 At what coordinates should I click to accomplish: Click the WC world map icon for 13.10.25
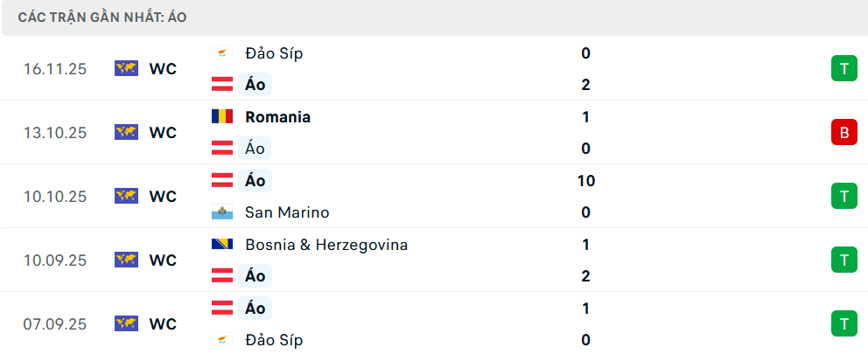pyautogui.click(x=127, y=132)
